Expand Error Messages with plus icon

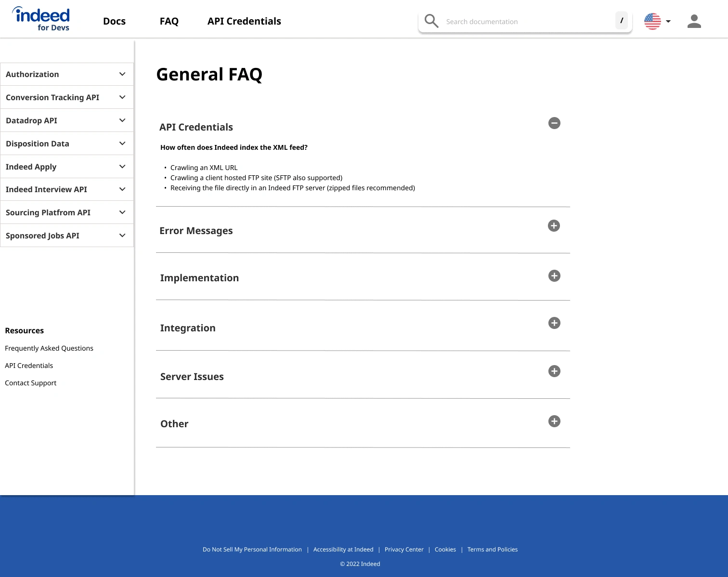coord(554,226)
